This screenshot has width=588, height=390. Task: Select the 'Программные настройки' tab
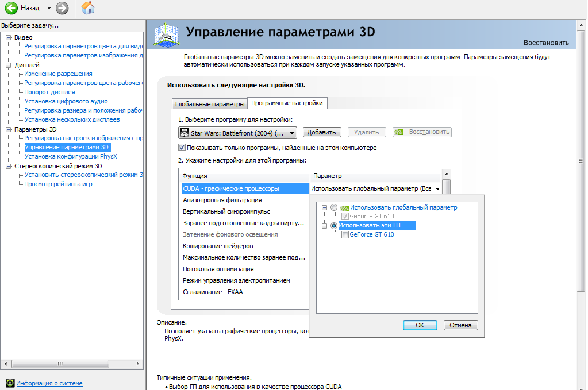[x=287, y=103]
